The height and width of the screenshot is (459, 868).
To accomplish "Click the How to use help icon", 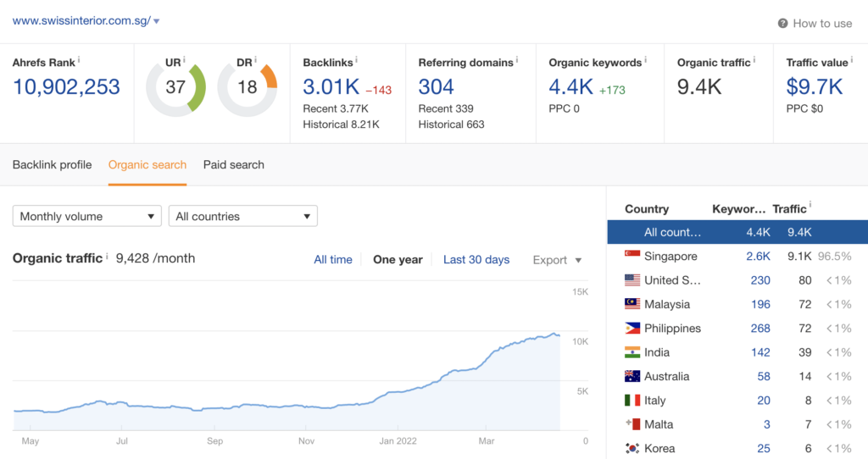I will pyautogui.click(x=782, y=24).
